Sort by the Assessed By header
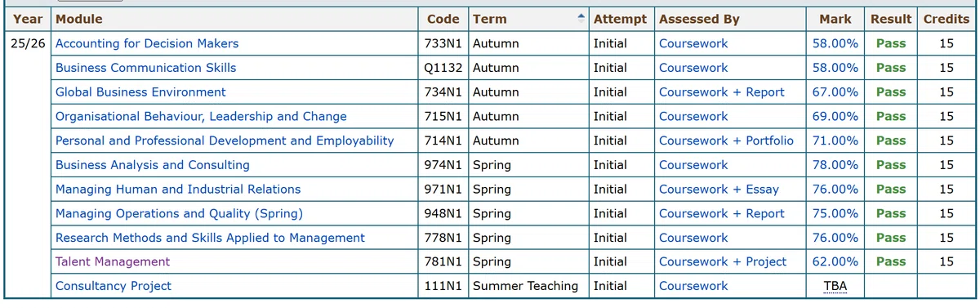The width and height of the screenshot is (980, 308). [x=699, y=19]
